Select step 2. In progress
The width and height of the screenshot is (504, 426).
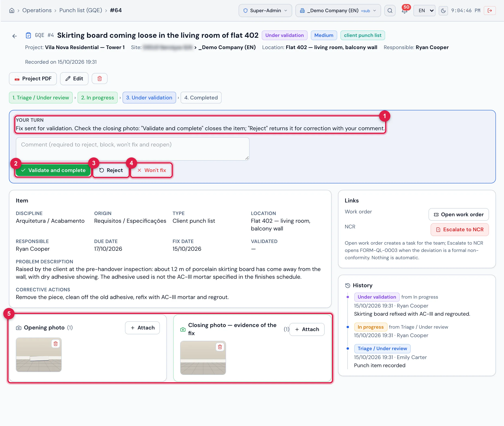(98, 98)
